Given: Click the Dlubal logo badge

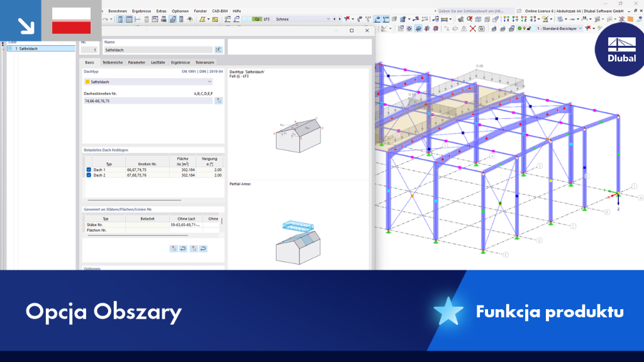Looking at the screenshot, I should point(620,49).
